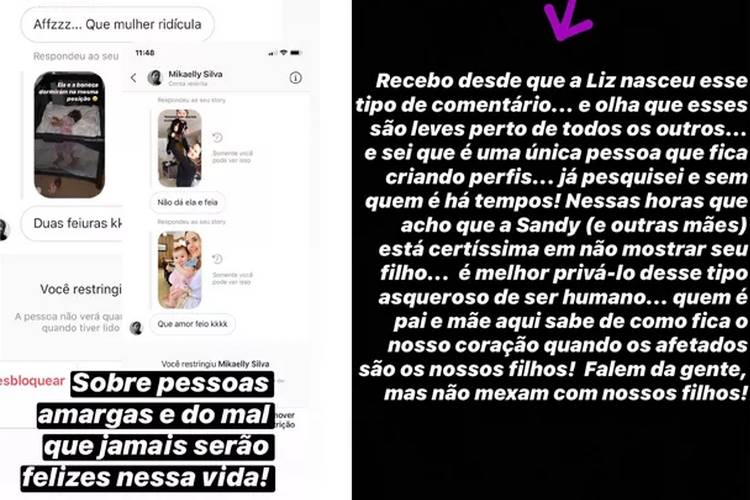Open the story thumbnail above 'Não dá ela e feia'
The width and height of the screenshot is (750, 500).
click(179, 148)
